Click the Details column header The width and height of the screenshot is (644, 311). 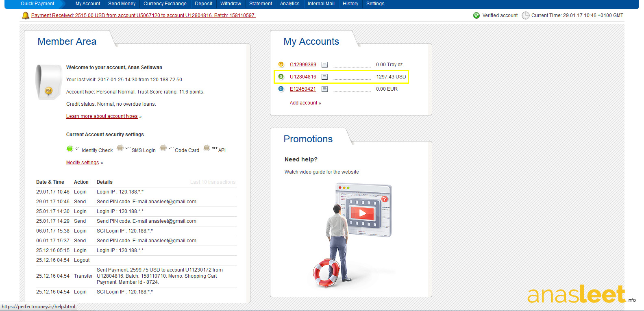[x=104, y=182]
